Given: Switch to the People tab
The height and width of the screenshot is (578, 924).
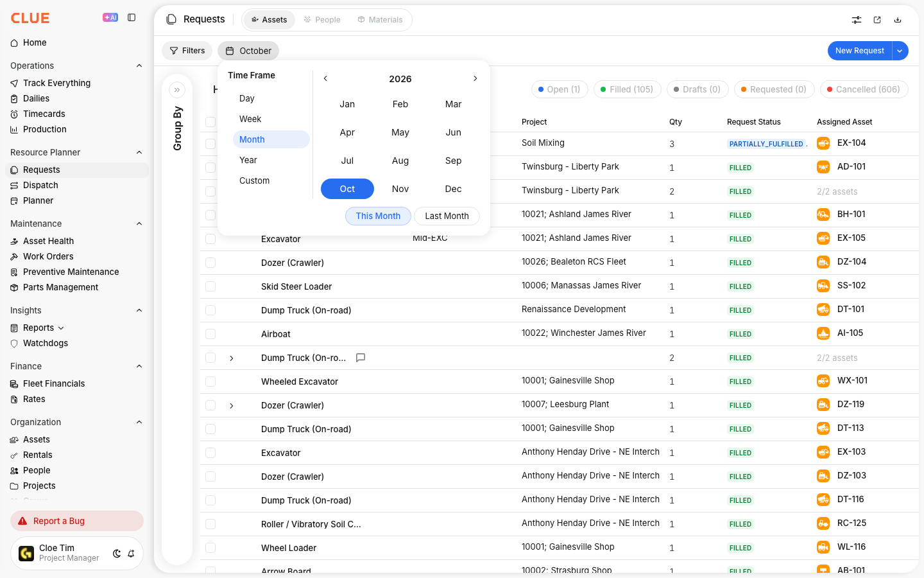Looking at the screenshot, I should [322, 20].
